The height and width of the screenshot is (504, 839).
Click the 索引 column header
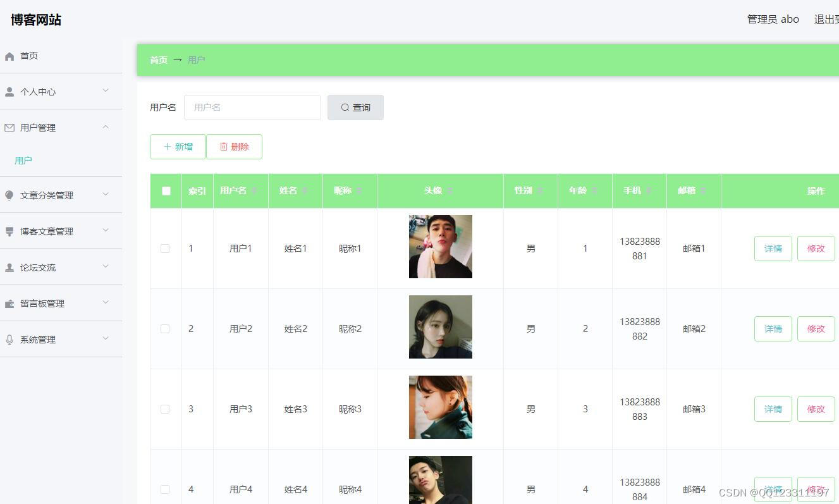click(x=197, y=191)
